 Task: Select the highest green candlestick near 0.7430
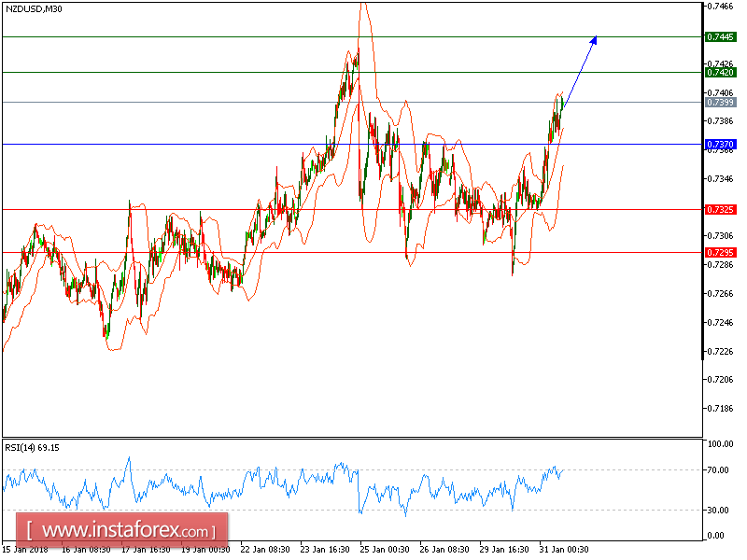pos(355,65)
